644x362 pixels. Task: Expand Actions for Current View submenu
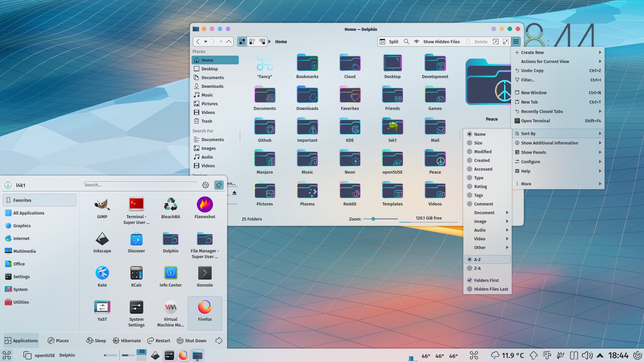pyautogui.click(x=558, y=61)
